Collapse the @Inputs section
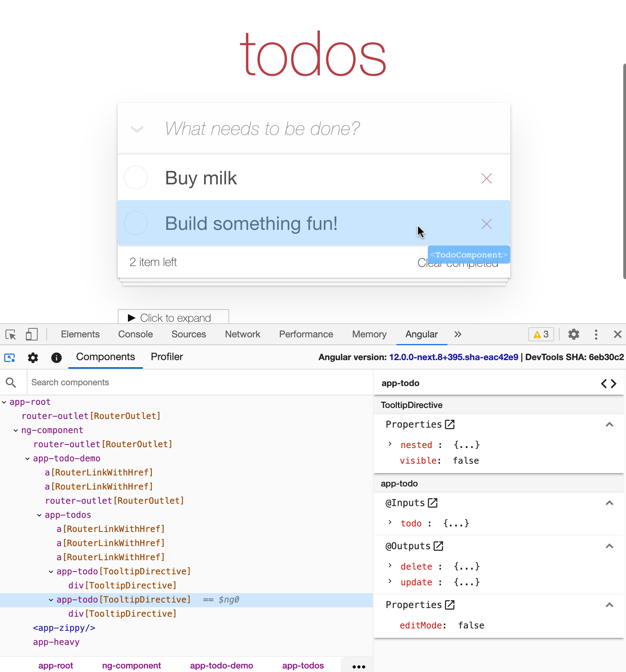The height and width of the screenshot is (672, 626). pyautogui.click(x=609, y=503)
